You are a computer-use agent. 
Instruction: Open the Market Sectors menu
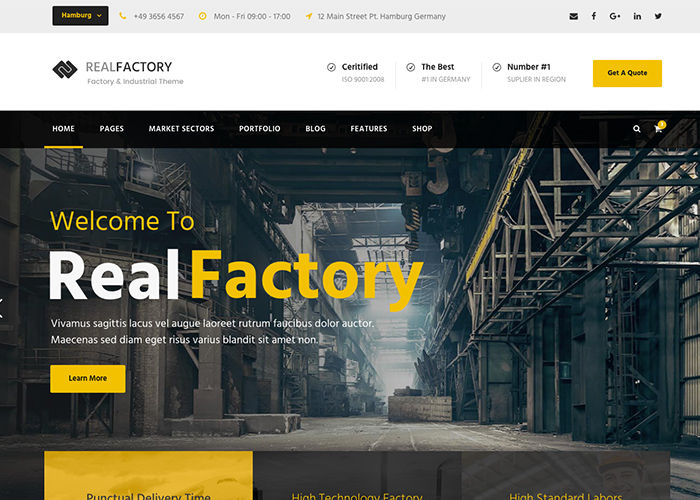point(181,129)
